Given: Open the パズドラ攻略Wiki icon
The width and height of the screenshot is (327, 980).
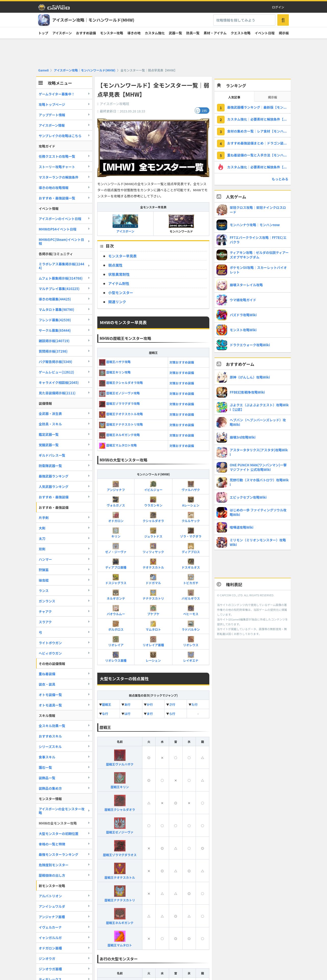Looking at the screenshot, I should coord(222,315).
